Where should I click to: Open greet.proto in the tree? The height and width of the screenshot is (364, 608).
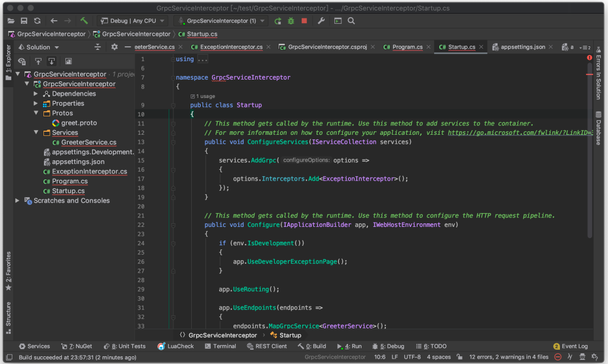click(x=75, y=122)
